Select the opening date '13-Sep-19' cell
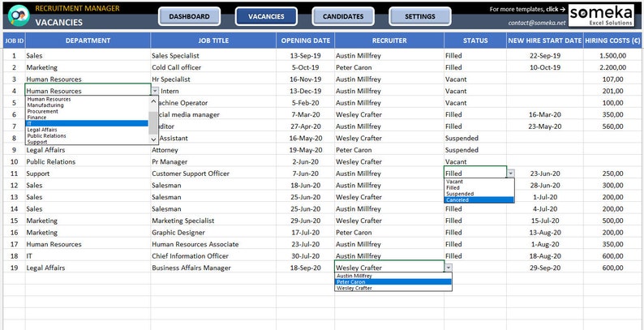 click(306, 56)
